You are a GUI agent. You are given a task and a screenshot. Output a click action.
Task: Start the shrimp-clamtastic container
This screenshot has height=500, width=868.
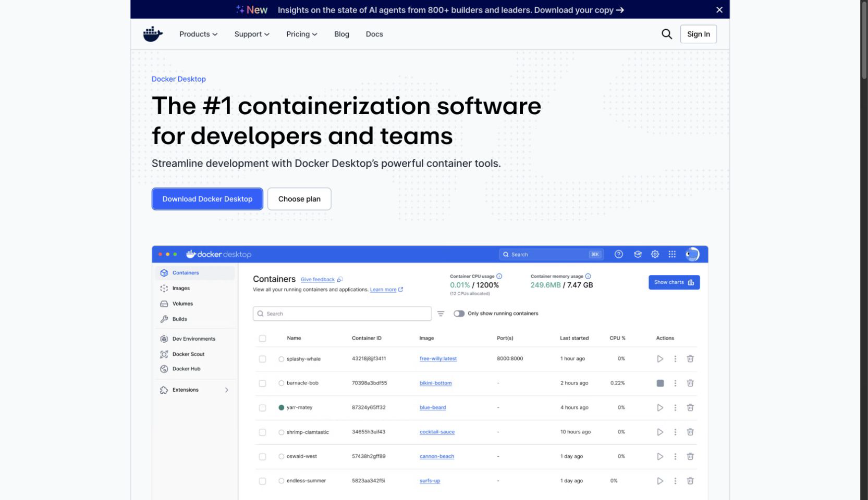point(660,432)
